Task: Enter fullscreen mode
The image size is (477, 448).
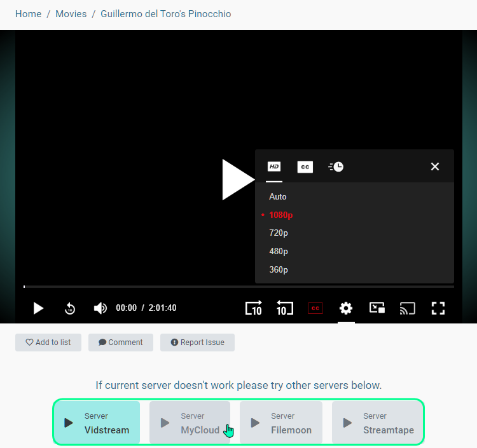Action: (438, 308)
